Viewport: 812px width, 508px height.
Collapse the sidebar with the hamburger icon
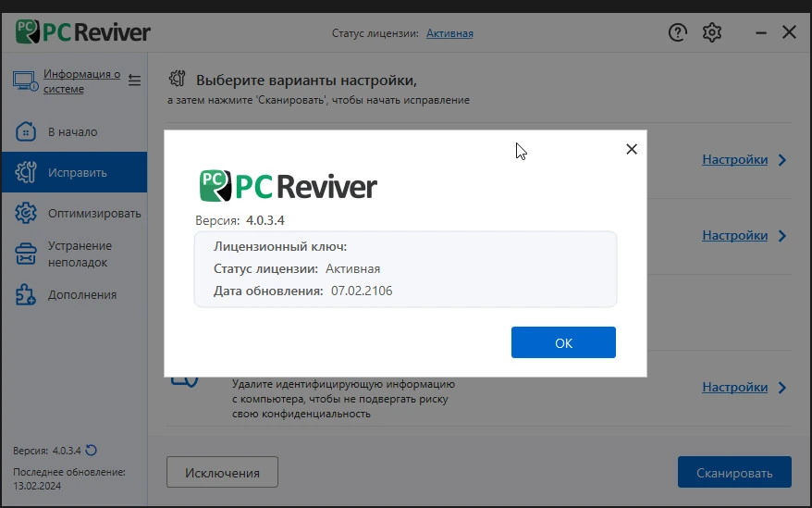click(x=135, y=81)
